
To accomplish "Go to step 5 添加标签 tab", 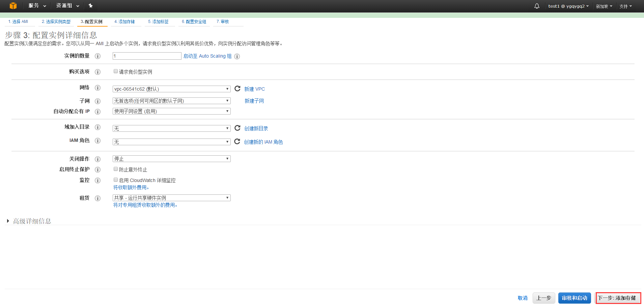I will point(158,22).
